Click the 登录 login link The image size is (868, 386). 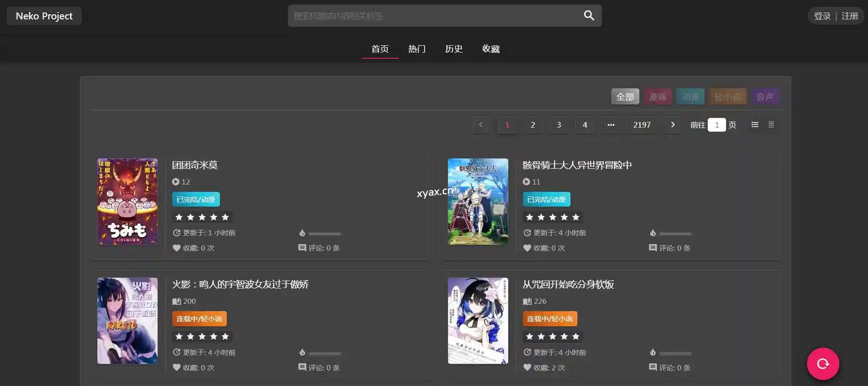click(822, 16)
